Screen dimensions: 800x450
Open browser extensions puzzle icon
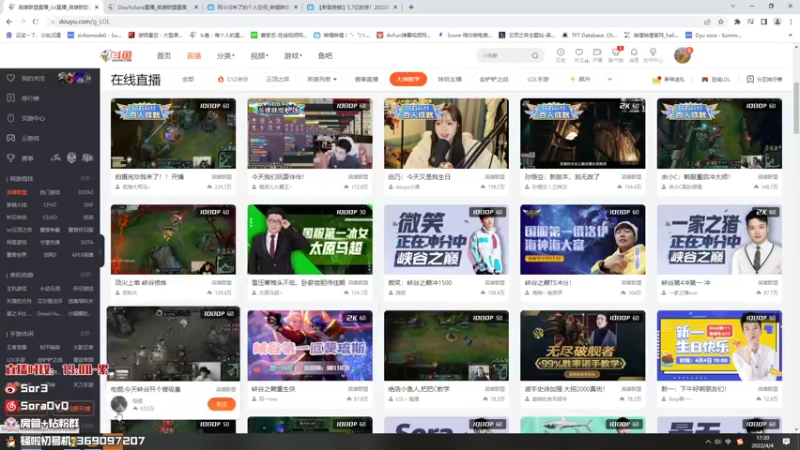737,22
